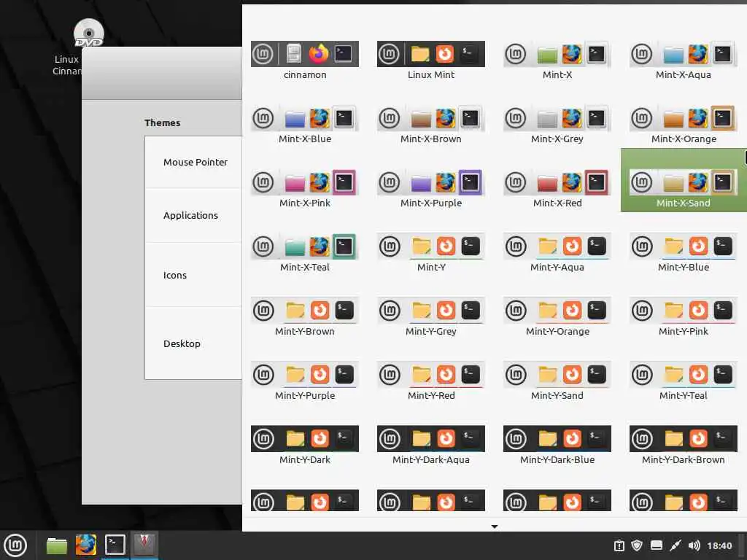Switch to Themes window in taskbar
The height and width of the screenshot is (560, 747).
point(144,545)
